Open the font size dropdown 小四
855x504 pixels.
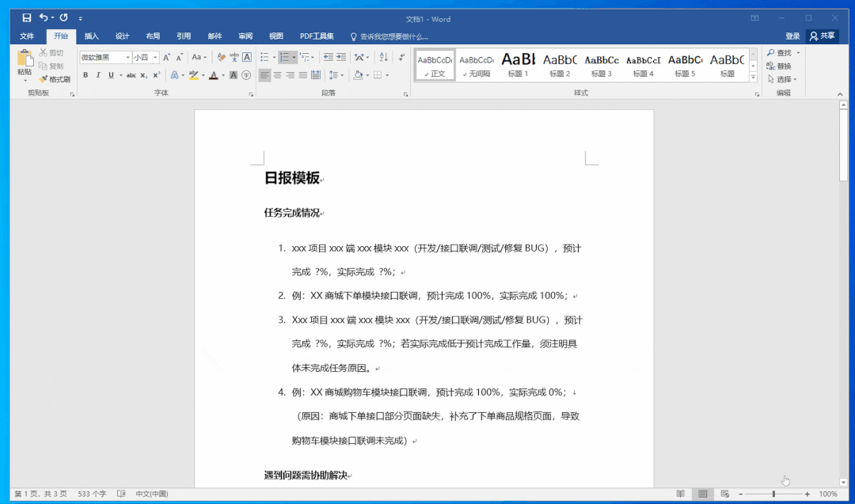[155, 57]
